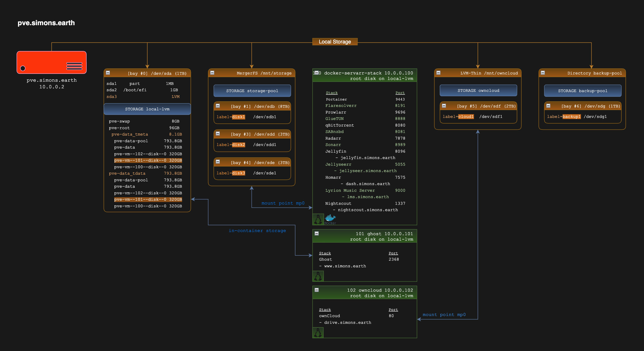
Task: Select the STORAGE backup-pool block
Action: tap(583, 91)
